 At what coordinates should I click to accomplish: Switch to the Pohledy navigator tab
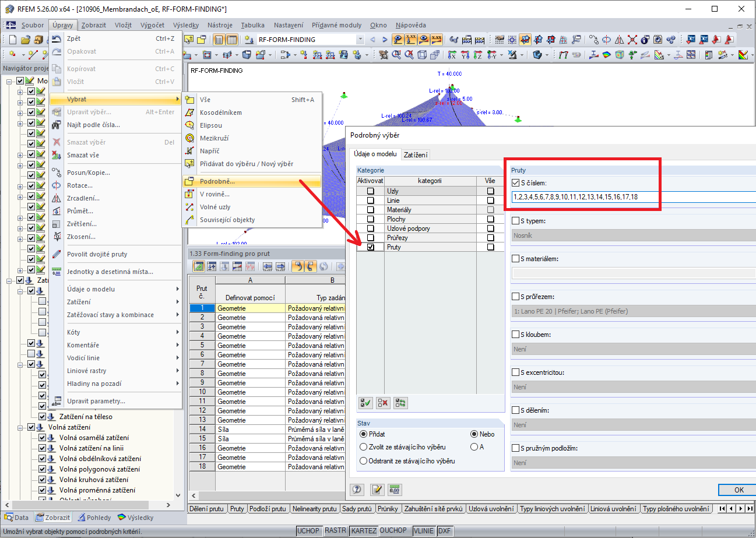click(x=94, y=518)
